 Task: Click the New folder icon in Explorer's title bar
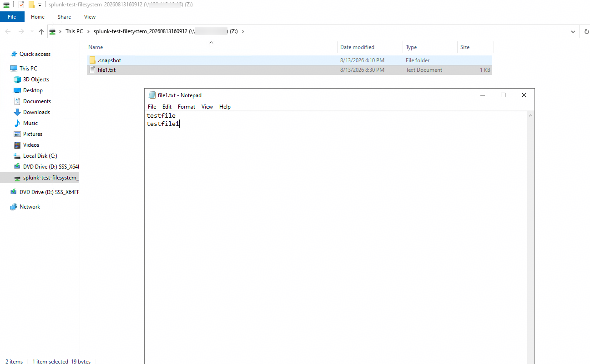(x=31, y=5)
